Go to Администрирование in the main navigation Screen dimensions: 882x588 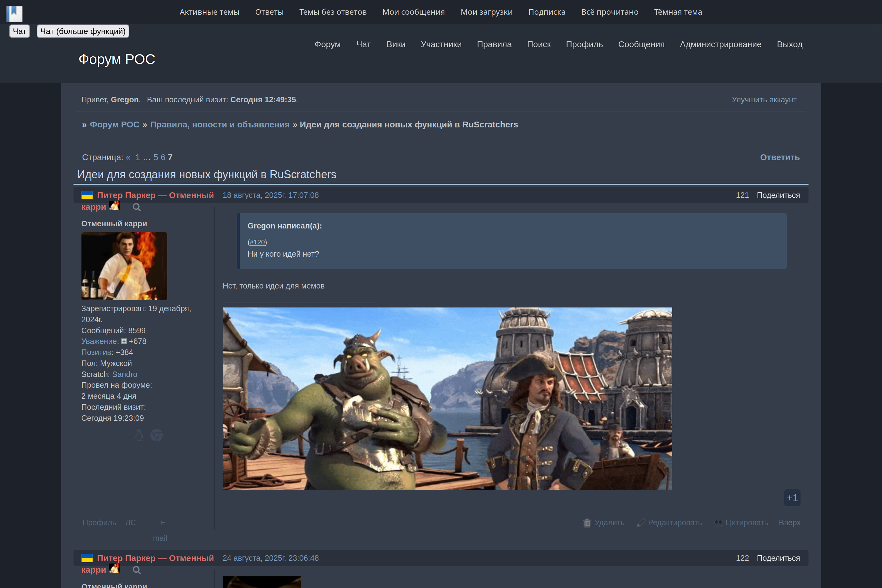pos(720,44)
